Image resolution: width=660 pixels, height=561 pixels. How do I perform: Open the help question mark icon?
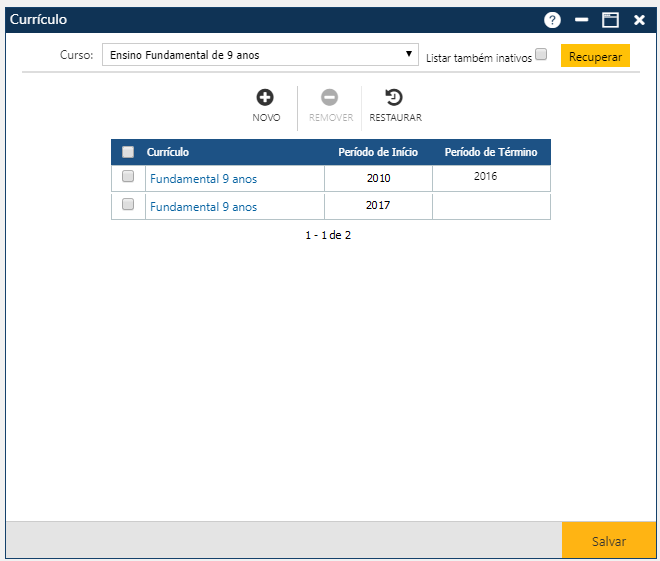pyautogui.click(x=552, y=20)
